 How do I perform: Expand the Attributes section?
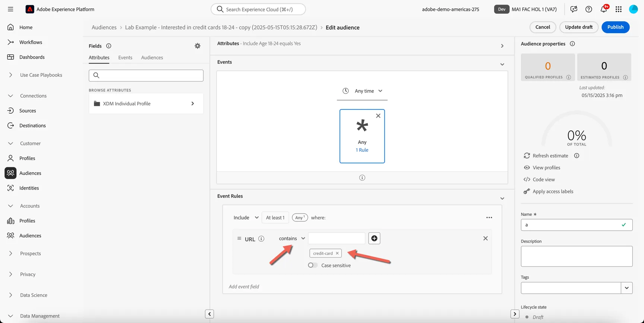(502, 46)
